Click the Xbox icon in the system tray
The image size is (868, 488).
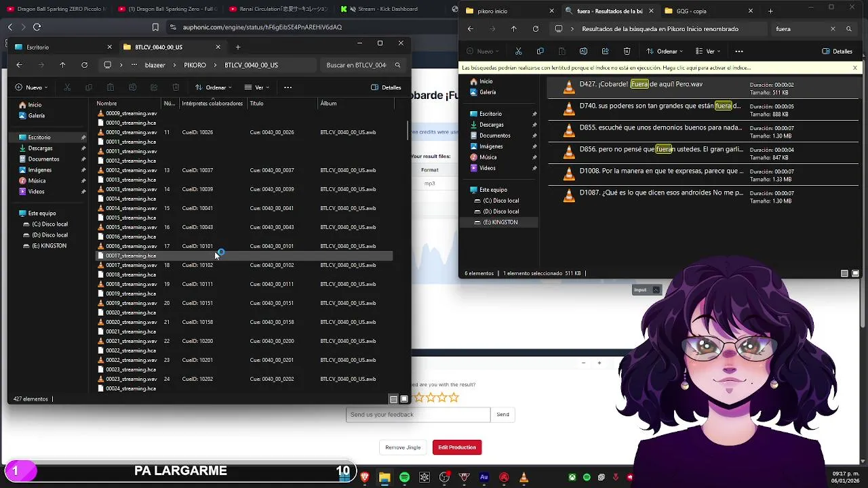click(572, 478)
